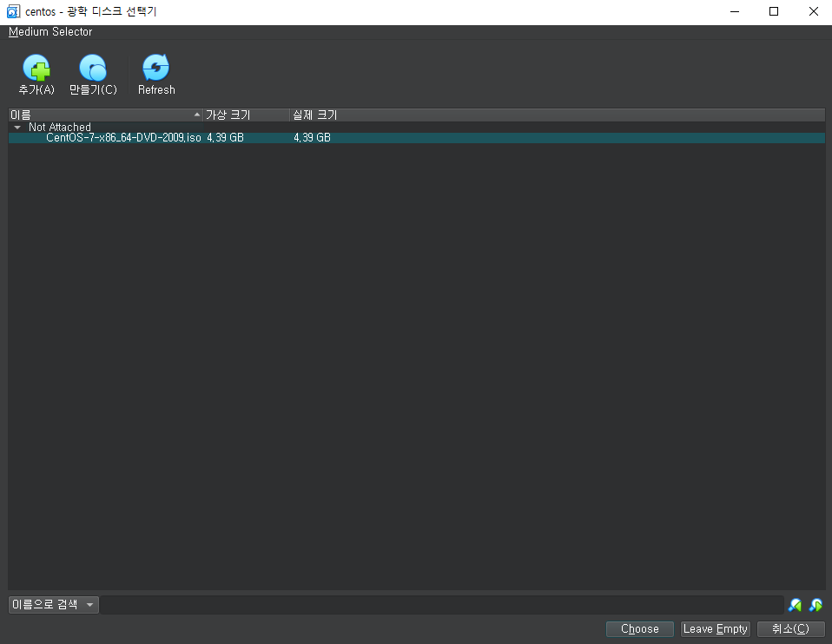
Task: Click the search next match icon
Action: point(816,605)
